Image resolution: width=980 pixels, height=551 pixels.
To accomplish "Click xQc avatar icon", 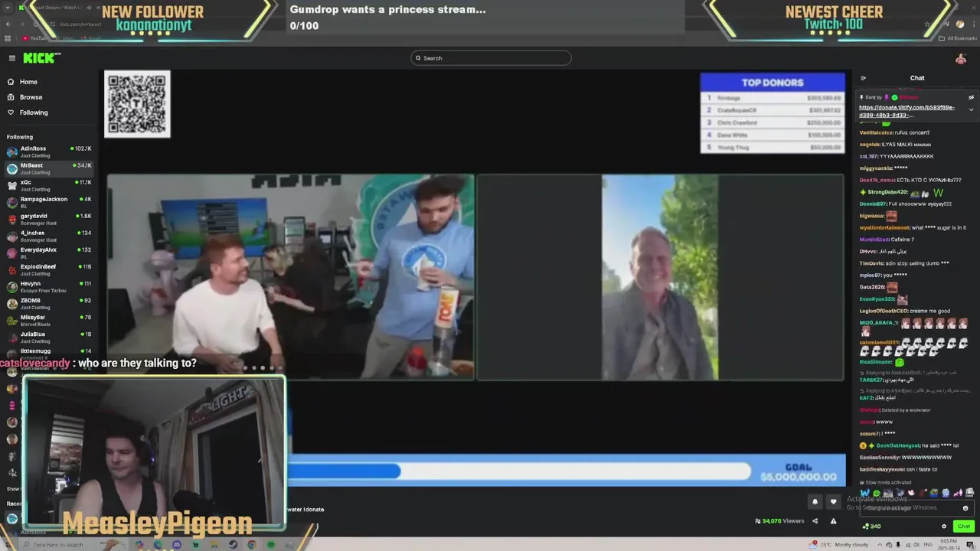I will 12,185.
